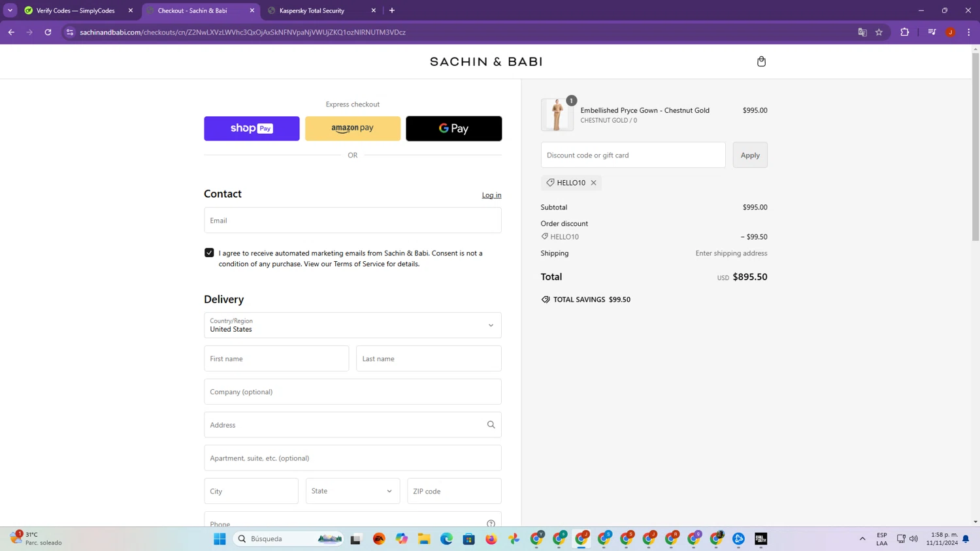Pay with the Google Pay button
Image resolution: width=980 pixels, height=551 pixels.
click(454, 129)
